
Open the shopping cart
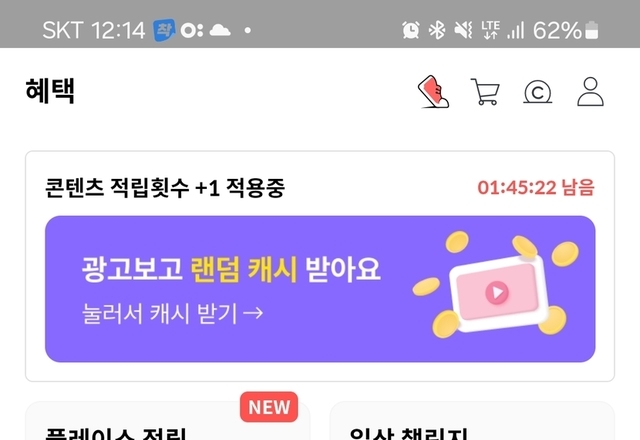[x=485, y=92]
